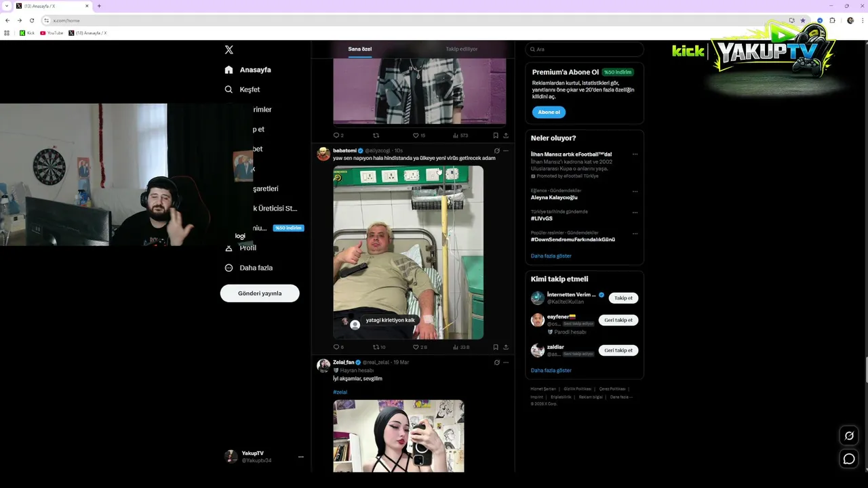Open view stats showing 33 B
This screenshot has height=488, width=868.
(461, 347)
